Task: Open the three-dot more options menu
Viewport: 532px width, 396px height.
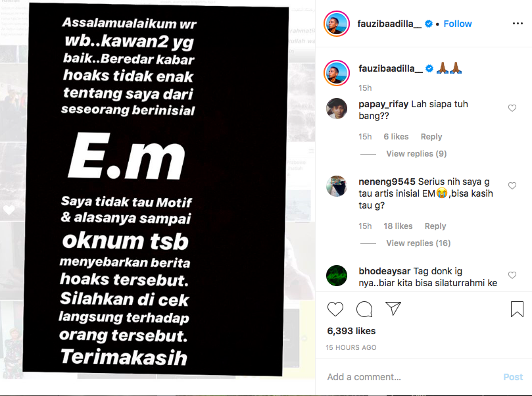Action: pos(518,24)
